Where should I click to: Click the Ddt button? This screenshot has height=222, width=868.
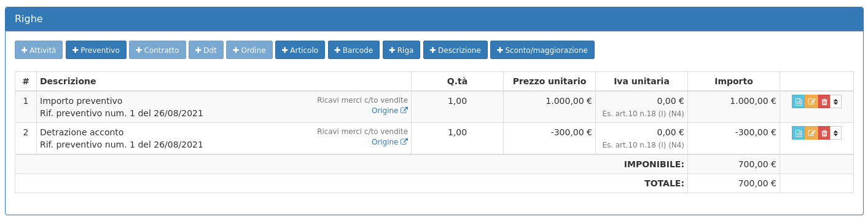tap(206, 50)
